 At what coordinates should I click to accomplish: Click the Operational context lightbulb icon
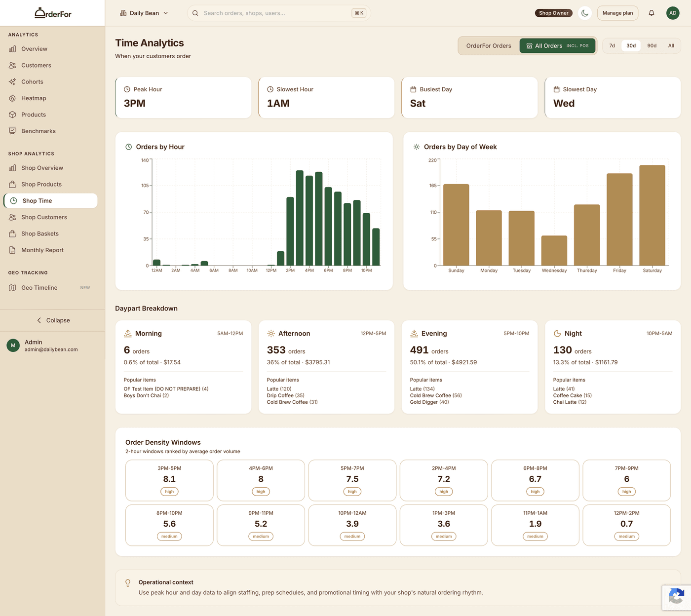coord(128,583)
